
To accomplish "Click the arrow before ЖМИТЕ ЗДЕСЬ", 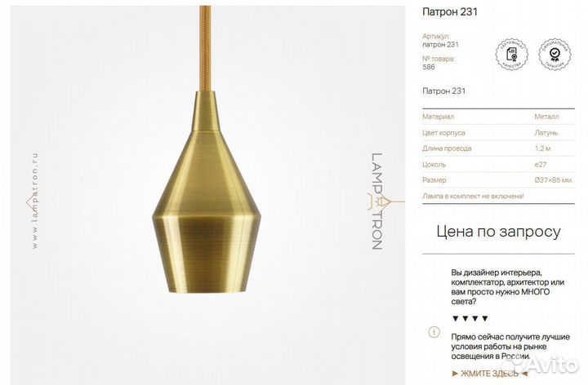I will tap(455, 374).
